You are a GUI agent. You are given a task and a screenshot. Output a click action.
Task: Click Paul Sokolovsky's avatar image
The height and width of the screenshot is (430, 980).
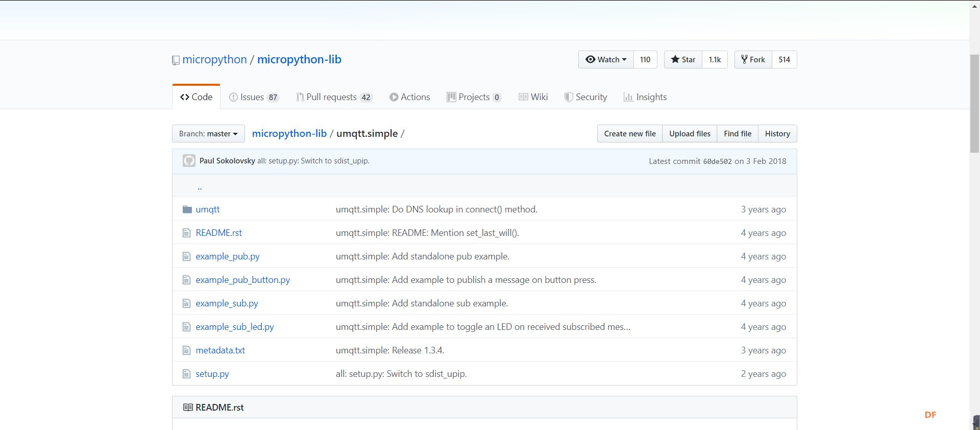click(x=189, y=161)
